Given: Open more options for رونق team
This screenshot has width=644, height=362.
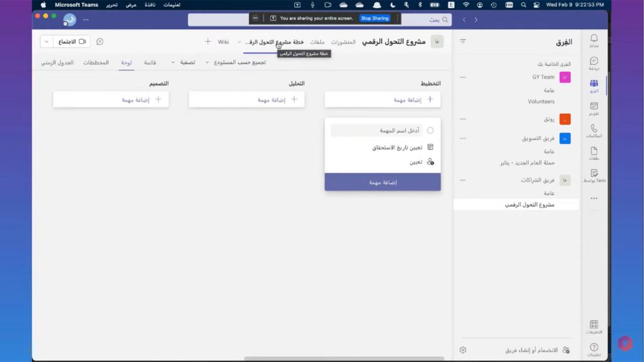Looking at the screenshot, I should (x=463, y=119).
